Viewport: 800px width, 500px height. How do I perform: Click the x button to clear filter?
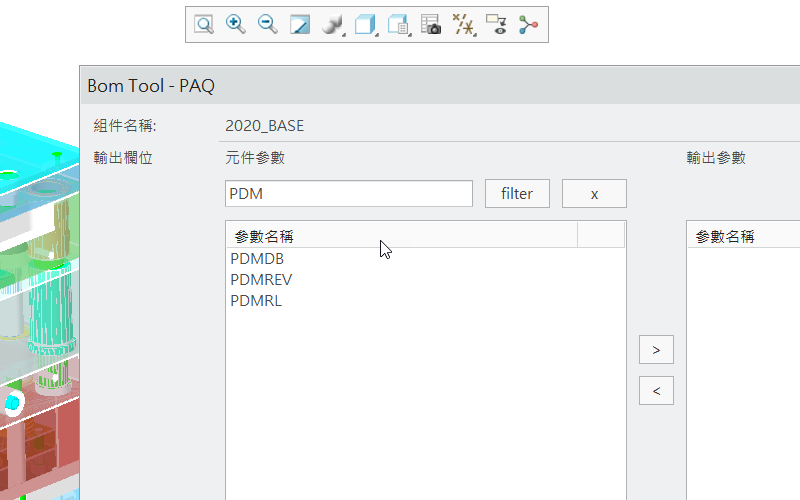[594, 194]
